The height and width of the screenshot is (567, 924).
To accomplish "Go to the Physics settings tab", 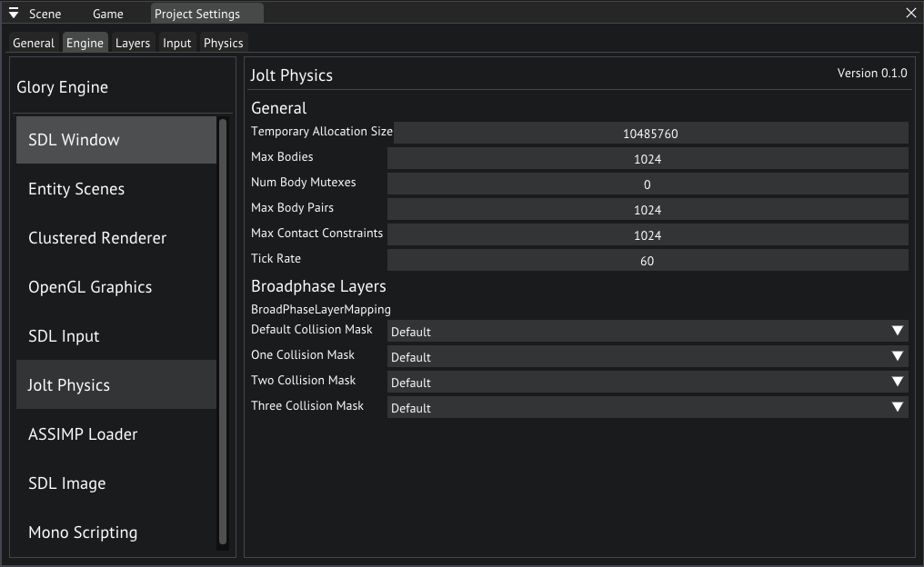I will (223, 43).
